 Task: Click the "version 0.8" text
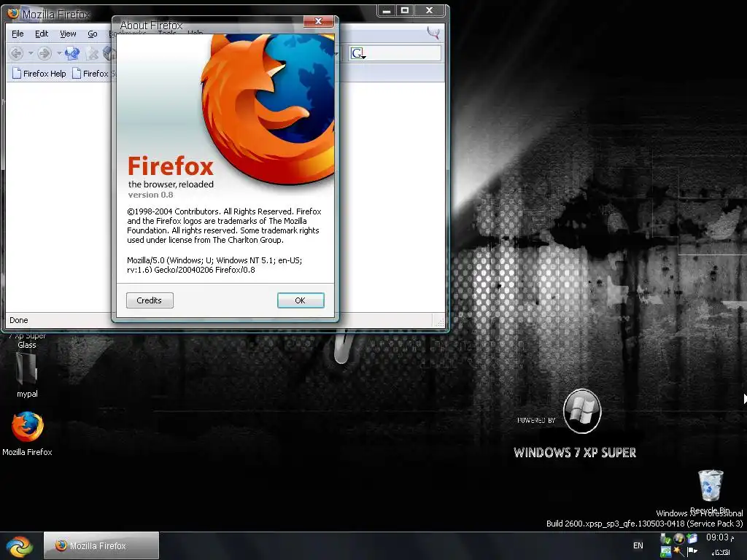pos(150,195)
